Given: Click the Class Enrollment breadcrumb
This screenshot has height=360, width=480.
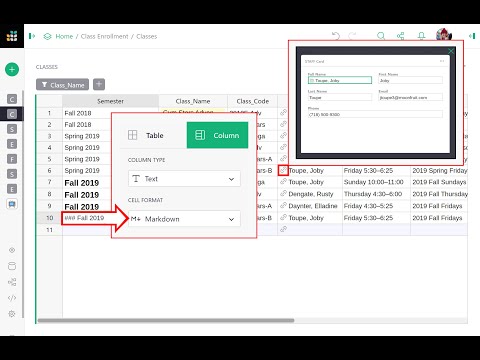Looking at the screenshot, I should click(x=104, y=36).
